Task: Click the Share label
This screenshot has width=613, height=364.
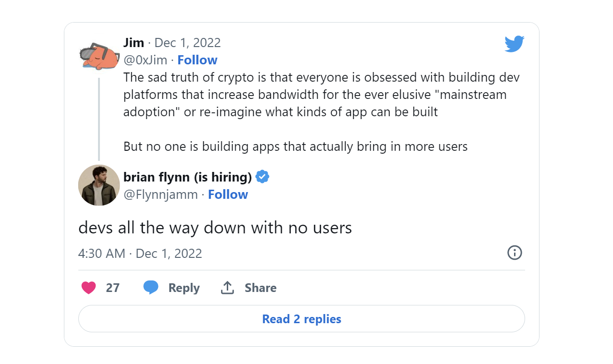Action: point(260,288)
